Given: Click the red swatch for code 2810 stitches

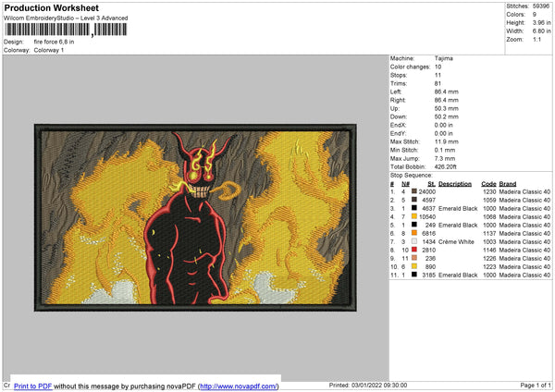Looking at the screenshot, I should click(x=415, y=250).
